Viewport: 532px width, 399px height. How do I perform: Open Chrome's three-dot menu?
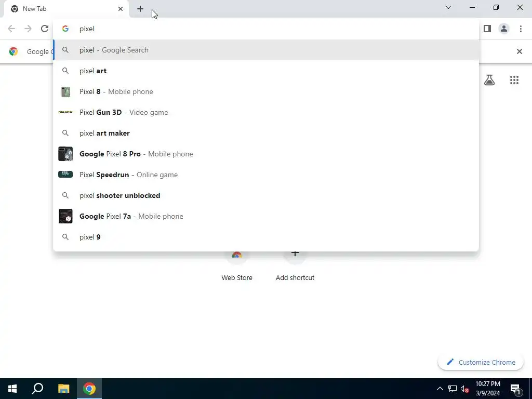pyautogui.click(x=521, y=29)
